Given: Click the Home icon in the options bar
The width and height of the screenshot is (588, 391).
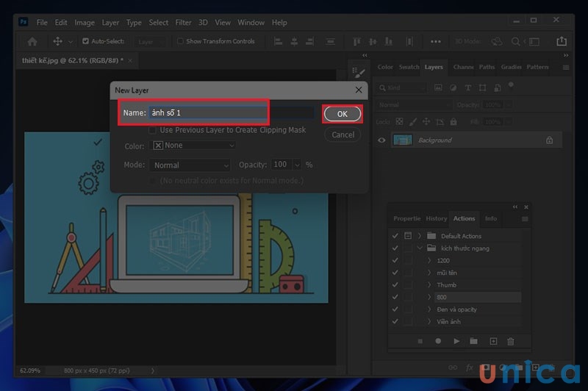Looking at the screenshot, I should (x=32, y=42).
